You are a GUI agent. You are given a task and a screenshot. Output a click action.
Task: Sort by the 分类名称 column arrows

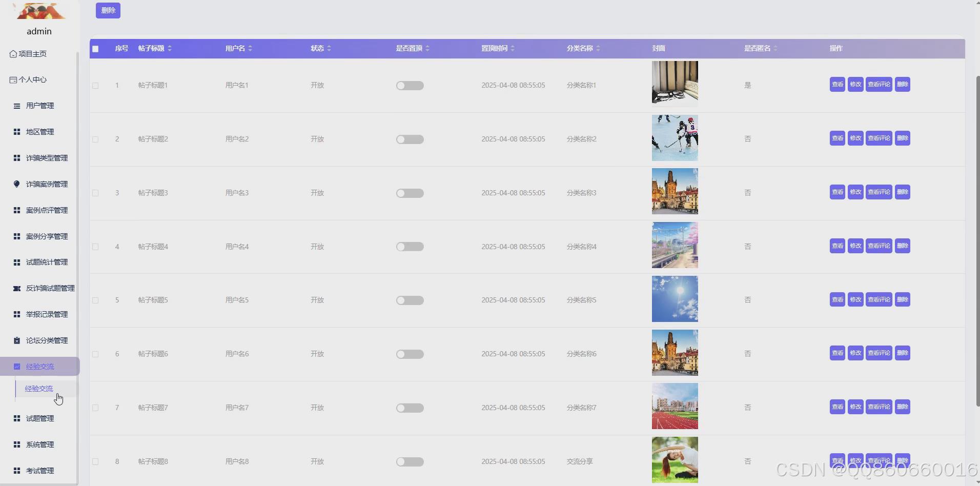tap(598, 48)
